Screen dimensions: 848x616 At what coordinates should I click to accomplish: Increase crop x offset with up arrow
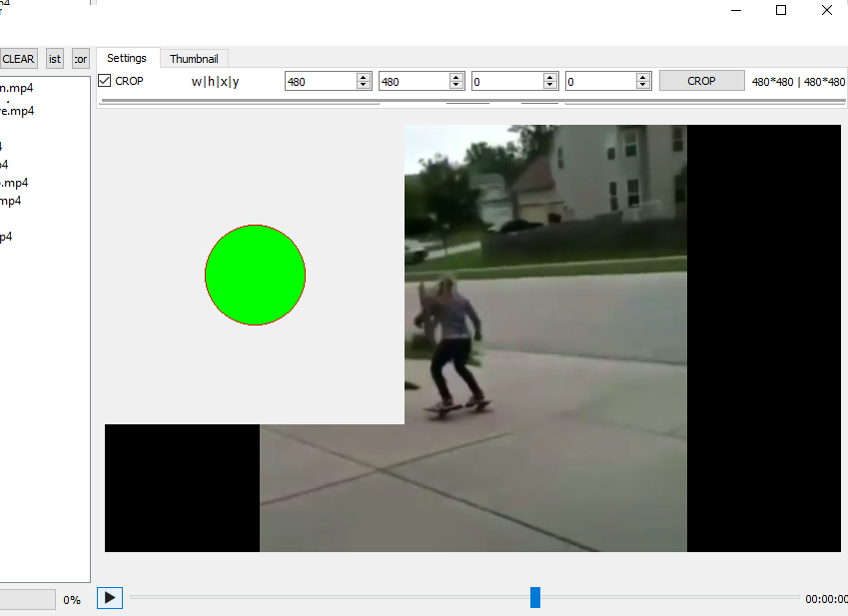click(x=550, y=77)
